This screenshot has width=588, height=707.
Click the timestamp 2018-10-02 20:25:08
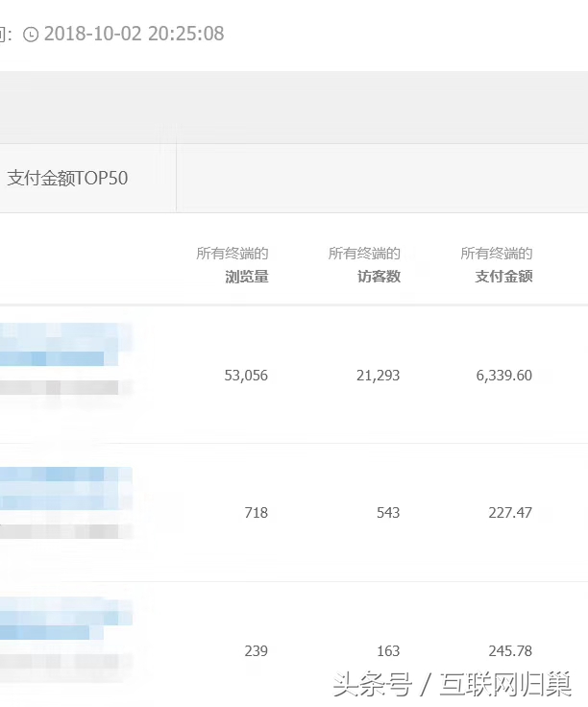point(134,34)
